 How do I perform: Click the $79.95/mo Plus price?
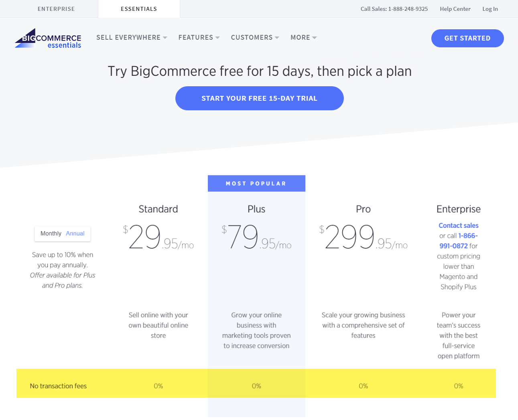(256, 237)
